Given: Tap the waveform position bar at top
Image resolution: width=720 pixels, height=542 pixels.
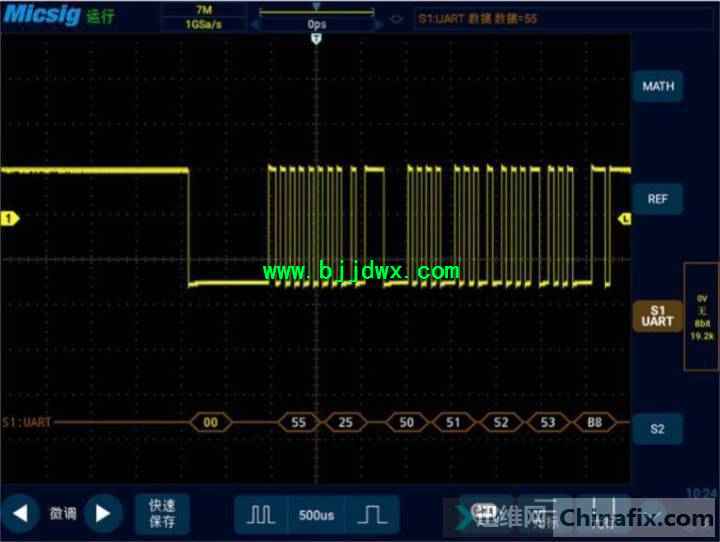Looking at the screenshot, I should [317, 11].
